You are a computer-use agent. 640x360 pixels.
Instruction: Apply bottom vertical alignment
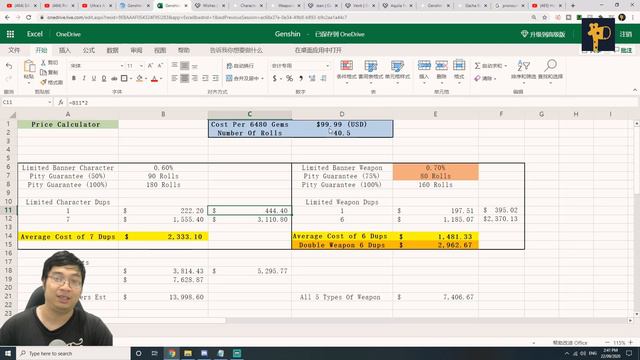pyautogui.click(x=195, y=65)
